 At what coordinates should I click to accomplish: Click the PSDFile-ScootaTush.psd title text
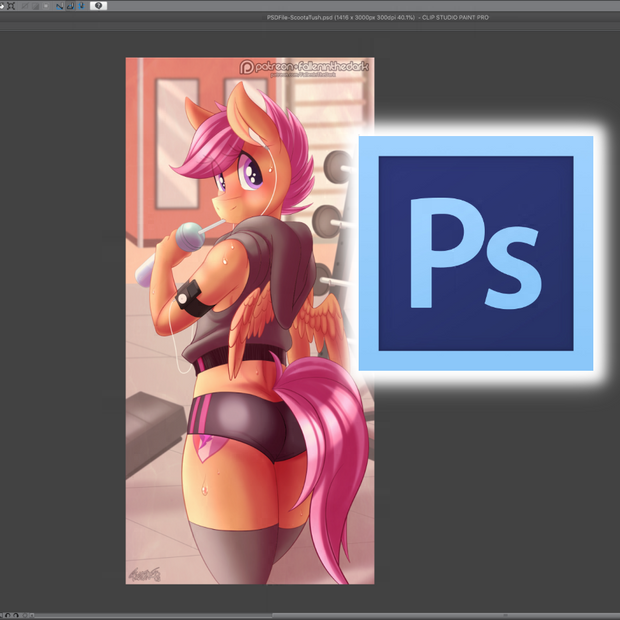click(300, 17)
